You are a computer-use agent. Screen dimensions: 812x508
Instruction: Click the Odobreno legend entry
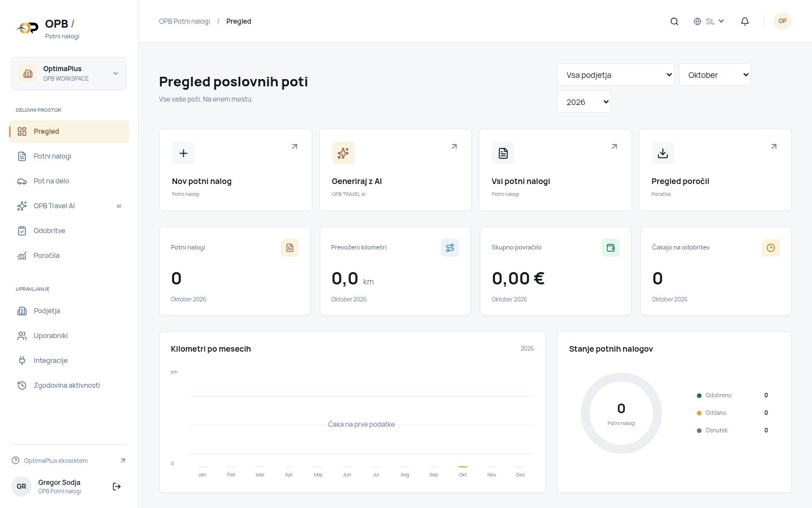click(732, 395)
